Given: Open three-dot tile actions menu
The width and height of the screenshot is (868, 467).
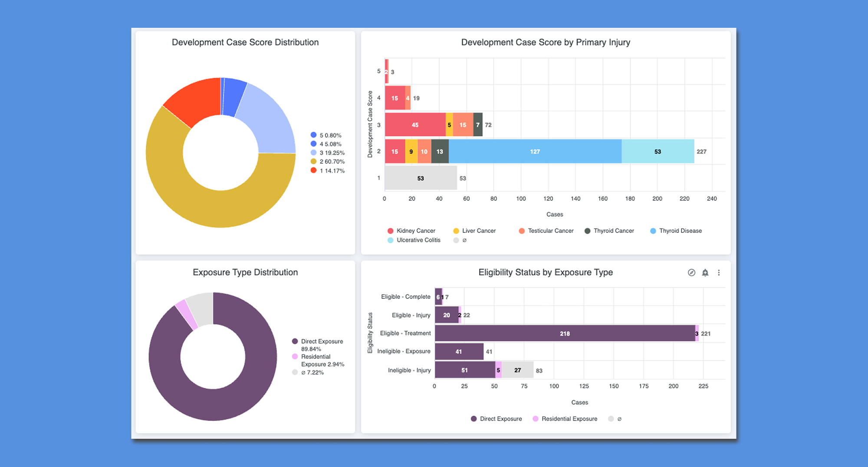Looking at the screenshot, I should [719, 272].
